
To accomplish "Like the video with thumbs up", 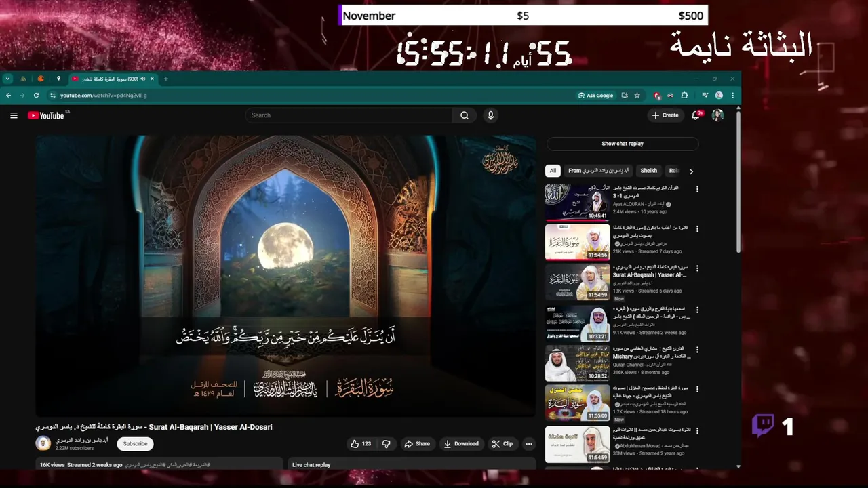I will (x=361, y=444).
